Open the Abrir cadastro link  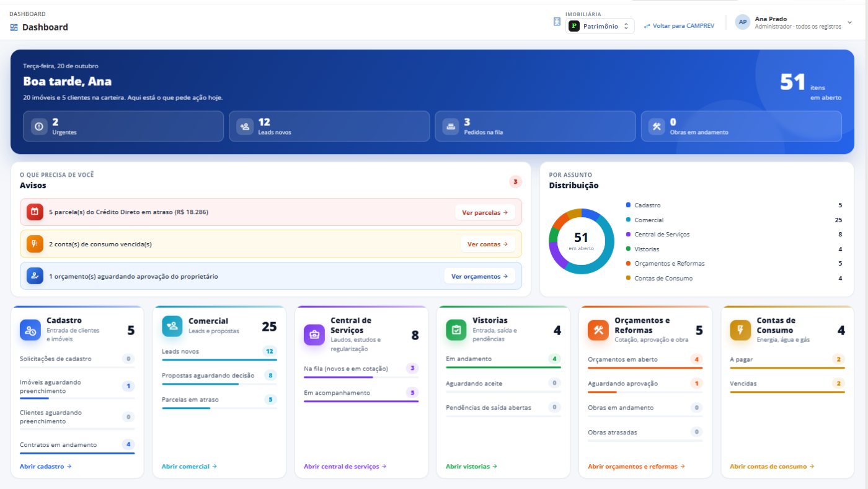46,467
